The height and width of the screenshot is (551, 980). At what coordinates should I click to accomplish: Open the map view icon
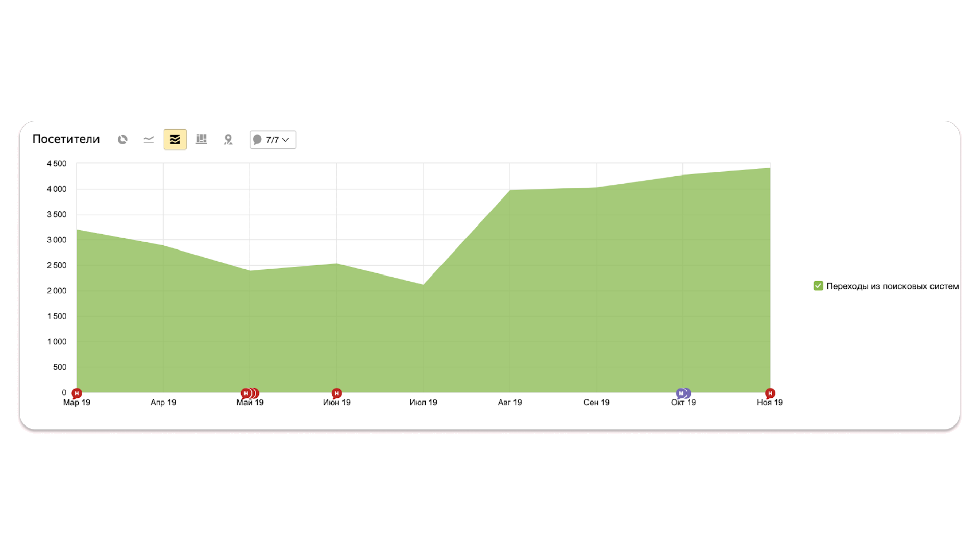click(x=228, y=139)
